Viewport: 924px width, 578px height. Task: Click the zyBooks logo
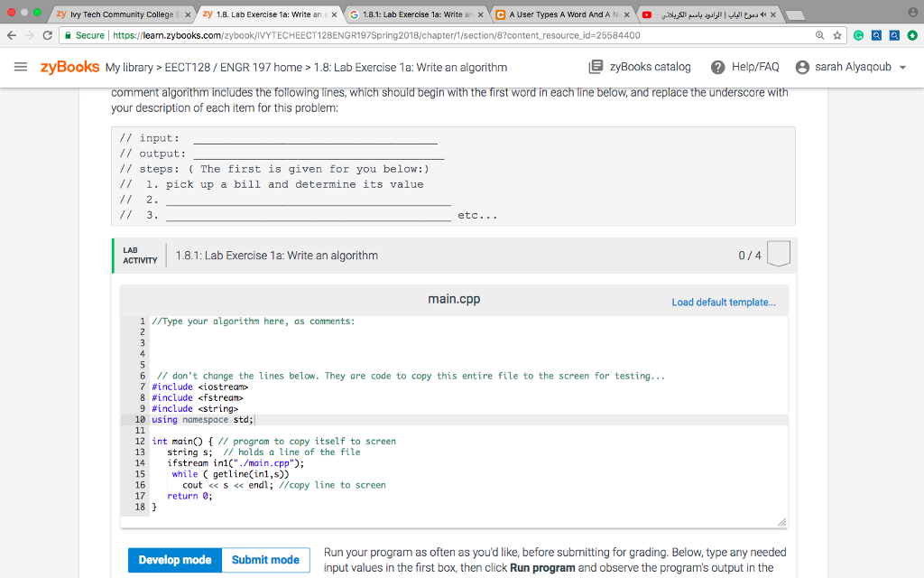pos(69,68)
